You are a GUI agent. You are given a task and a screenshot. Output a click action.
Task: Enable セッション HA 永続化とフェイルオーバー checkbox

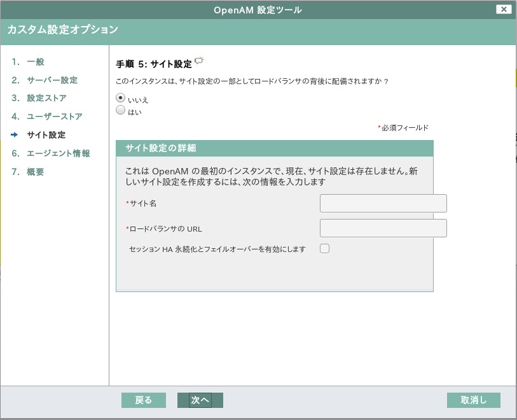click(x=324, y=248)
